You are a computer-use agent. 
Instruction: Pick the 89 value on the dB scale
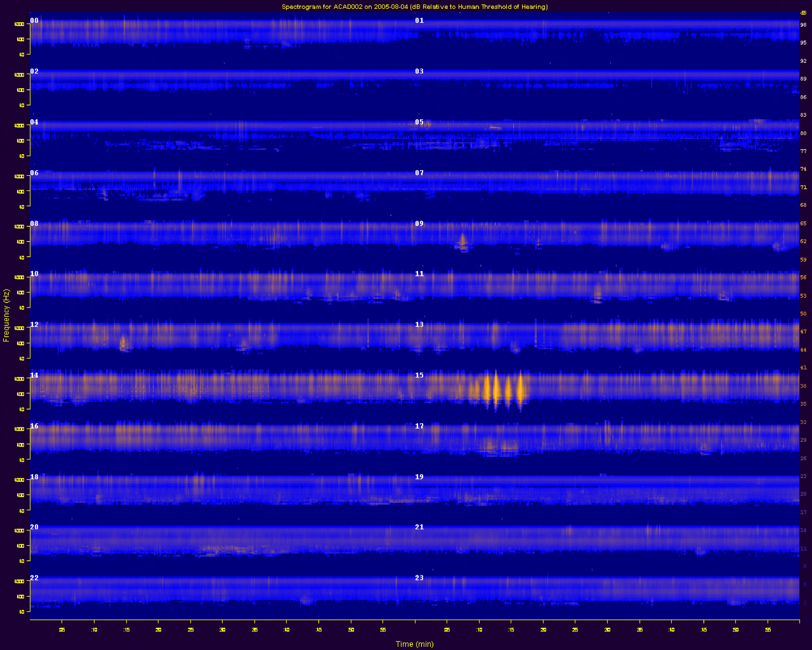(x=803, y=79)
